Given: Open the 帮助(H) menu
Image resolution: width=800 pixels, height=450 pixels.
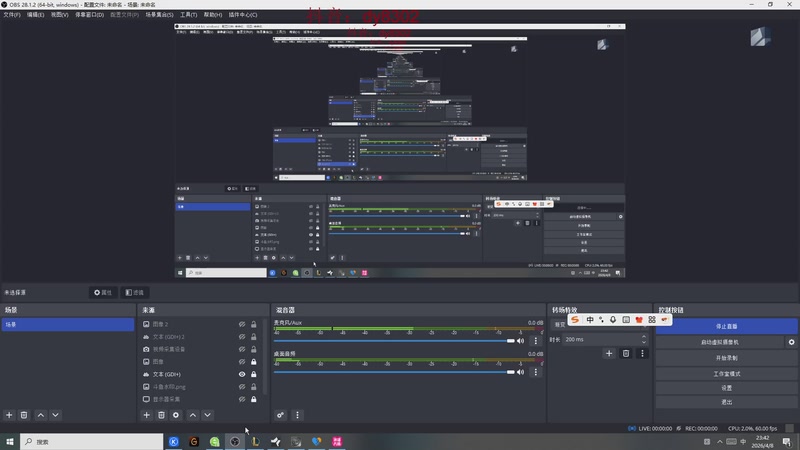Looking at the screenshot, I should 213,15.
